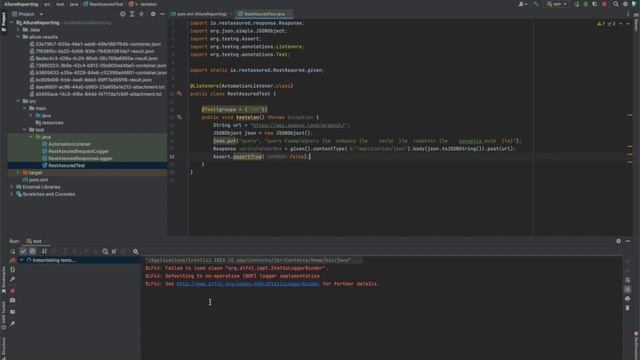Open the Project panel gear options
Image resolution: width=640 pixels, height=360 pixels.
click(153, 14)
